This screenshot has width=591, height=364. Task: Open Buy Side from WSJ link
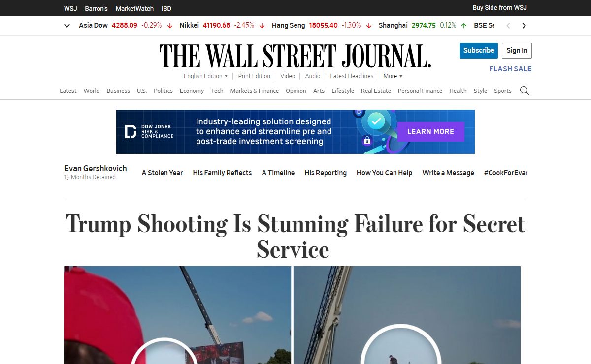(500, 8)
